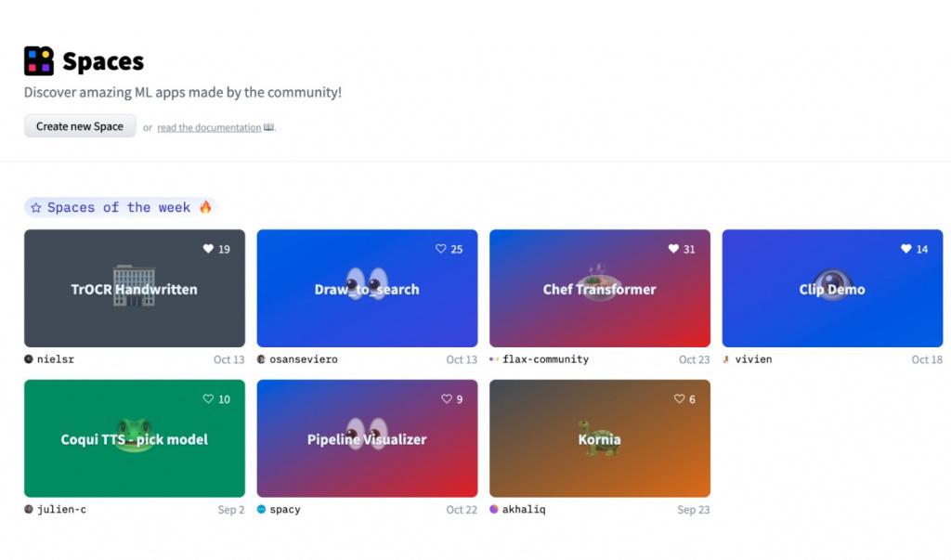This screenshot has height=560, width=951.
Task: Click the Spaces of the week heading
Action: [120, 207]
